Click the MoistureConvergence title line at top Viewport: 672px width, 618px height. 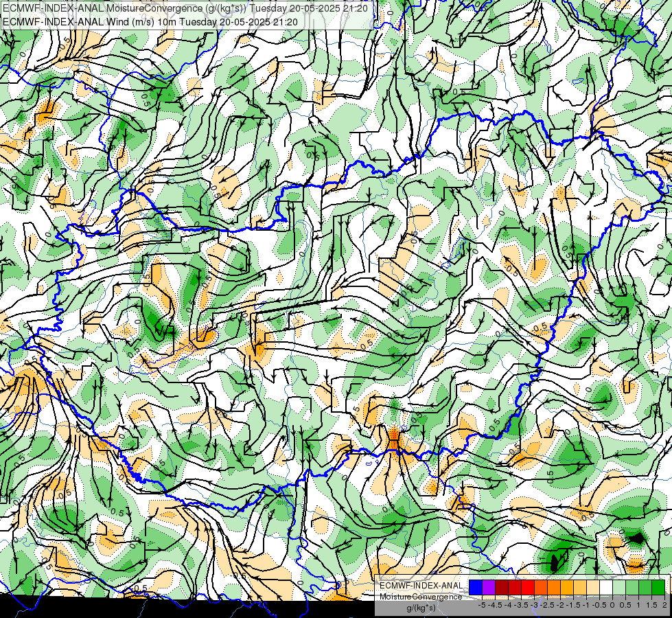tap(185, 8)
